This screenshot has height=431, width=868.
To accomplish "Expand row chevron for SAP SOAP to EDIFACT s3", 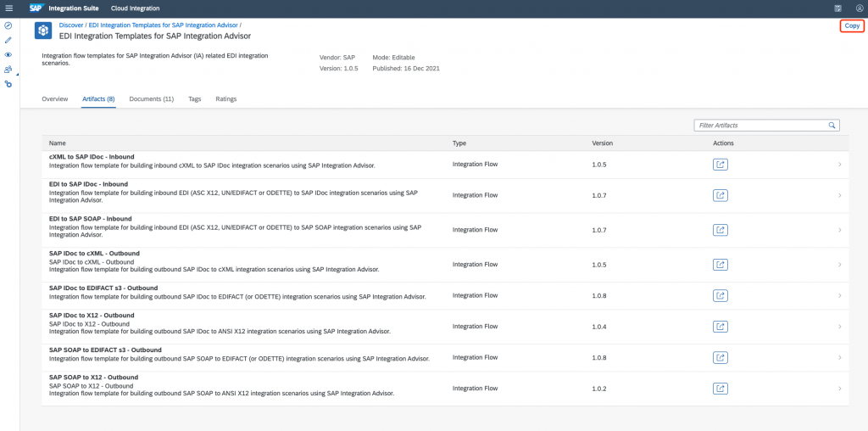I will (840, 358).
